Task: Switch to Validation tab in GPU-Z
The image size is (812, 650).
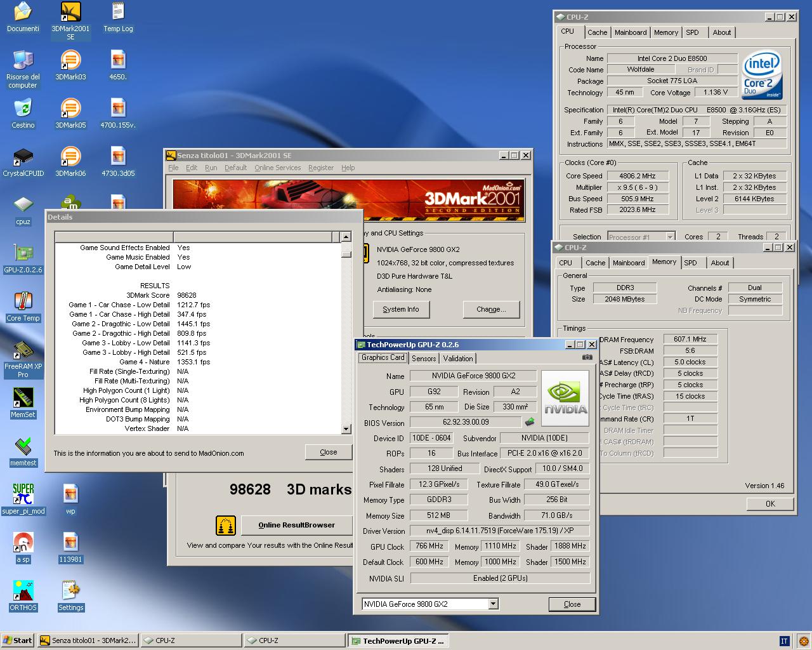Action: click(x=458, y=358)
